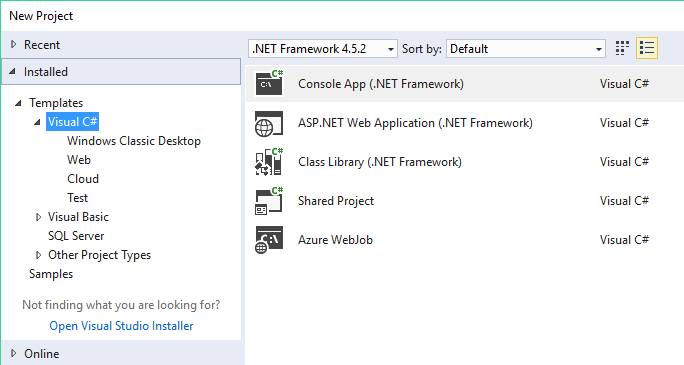Expand the Online section arrow
The width and height of the screenshot is (684, 365).
(14, 353)
